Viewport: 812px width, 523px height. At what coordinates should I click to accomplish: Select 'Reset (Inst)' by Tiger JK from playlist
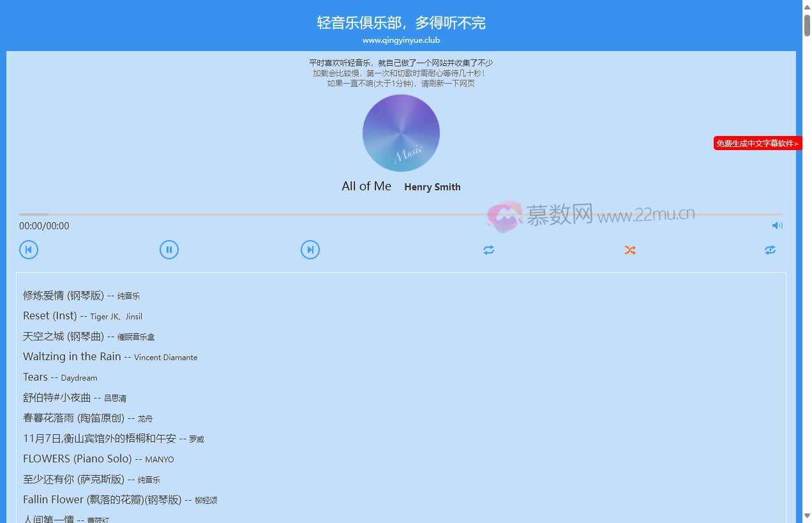tap(50, 315)
